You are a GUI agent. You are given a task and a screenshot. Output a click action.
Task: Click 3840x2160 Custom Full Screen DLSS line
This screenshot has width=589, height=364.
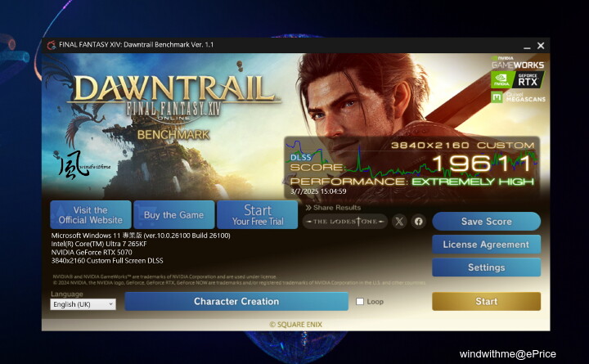tap(107, 260)
